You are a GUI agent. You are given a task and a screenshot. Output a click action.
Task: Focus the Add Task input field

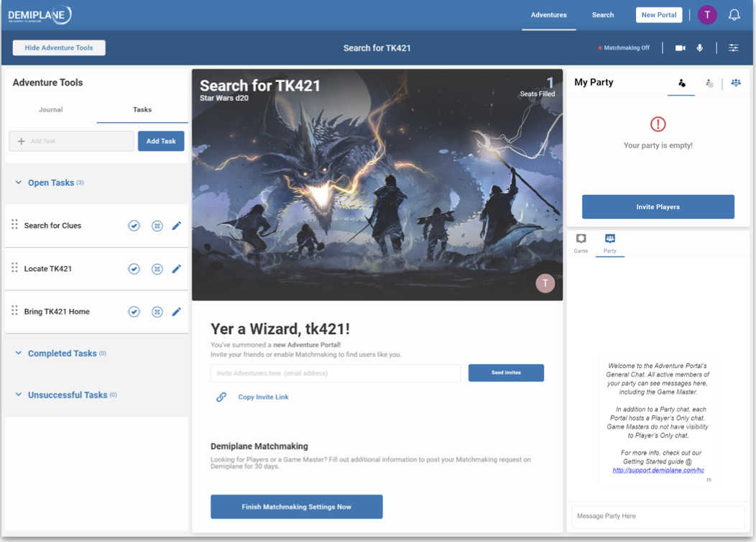pyautogui.click(x=71, y=142)
